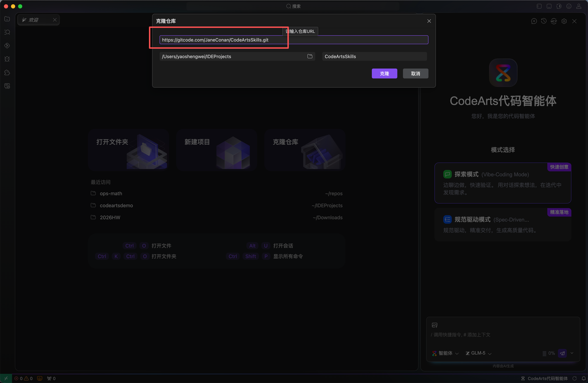Close the clone repository dialog

(x=429, y=21)
